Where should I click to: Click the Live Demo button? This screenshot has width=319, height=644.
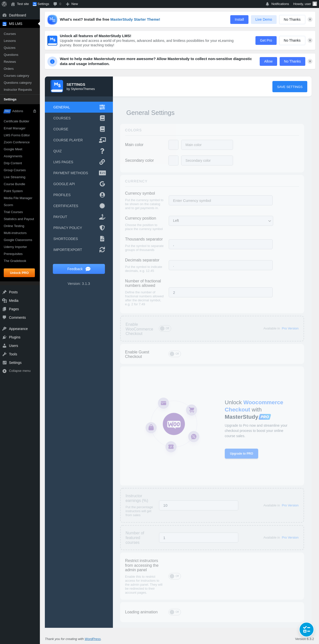click(x=264, y=19)
